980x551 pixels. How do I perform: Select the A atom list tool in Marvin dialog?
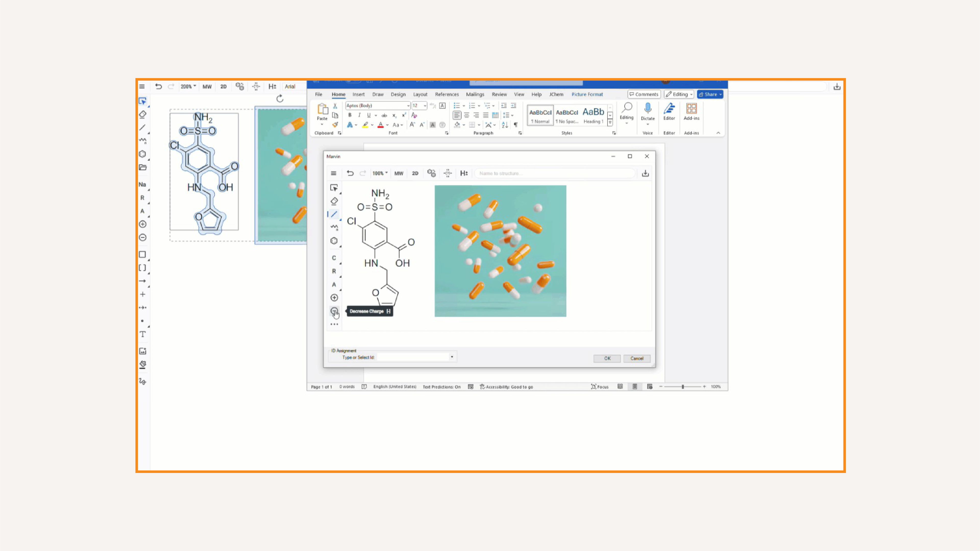(334, 285)
